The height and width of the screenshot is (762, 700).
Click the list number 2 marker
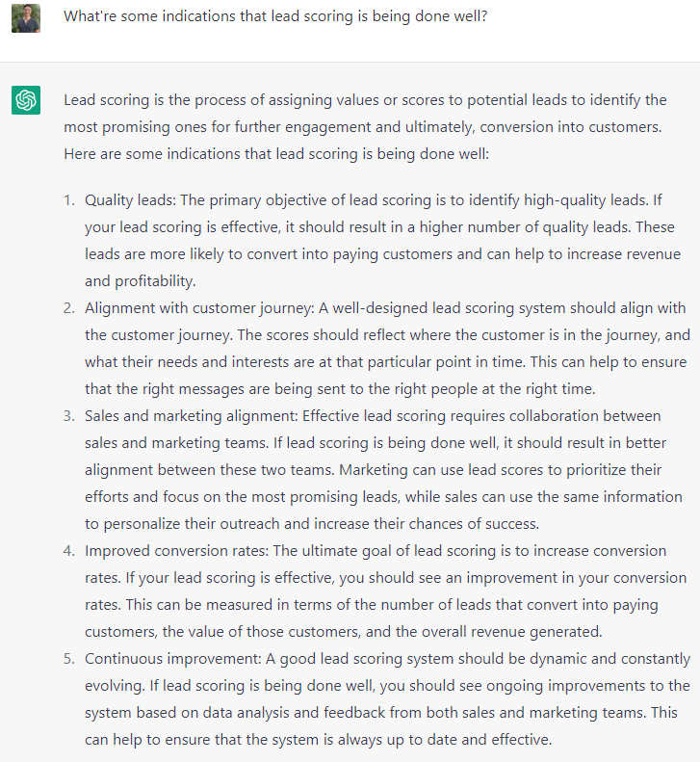point(69,308)
